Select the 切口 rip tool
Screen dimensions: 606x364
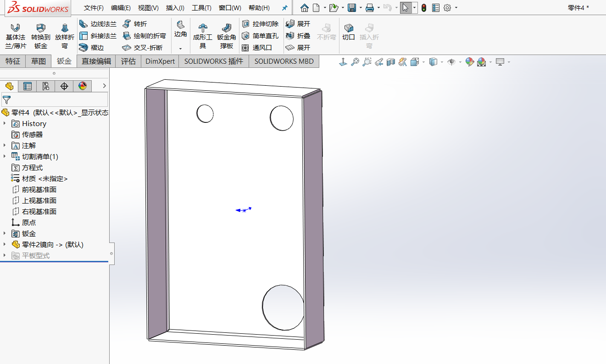[349, 32]
